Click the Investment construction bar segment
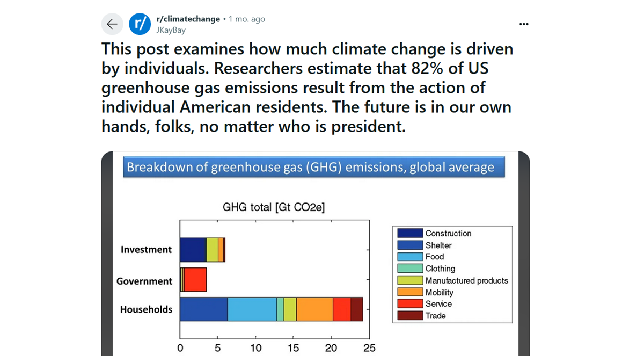The height and width of the screenshot is (362, 644). pos(193,250)
